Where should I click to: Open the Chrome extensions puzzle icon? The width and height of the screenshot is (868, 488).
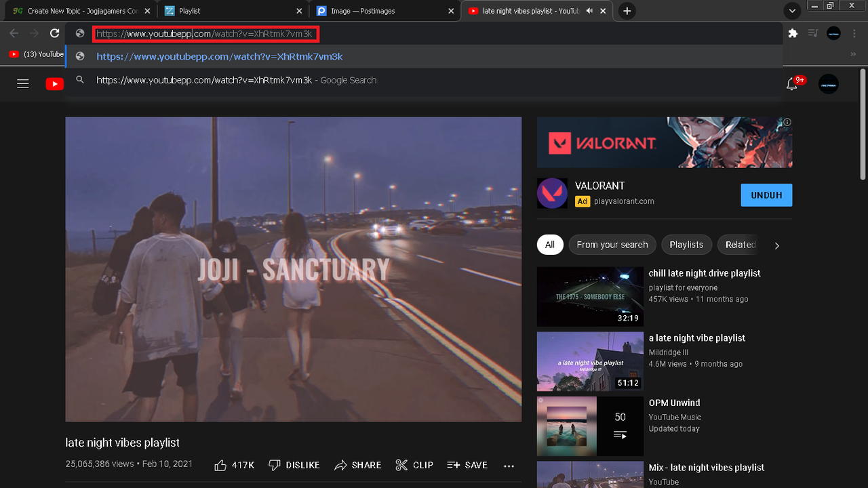click(x=793, y=33)
